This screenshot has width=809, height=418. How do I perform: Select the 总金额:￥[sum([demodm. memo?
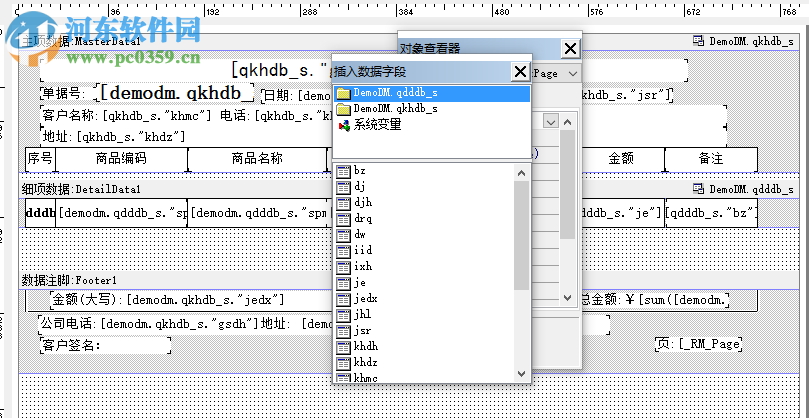click(656, 300)
